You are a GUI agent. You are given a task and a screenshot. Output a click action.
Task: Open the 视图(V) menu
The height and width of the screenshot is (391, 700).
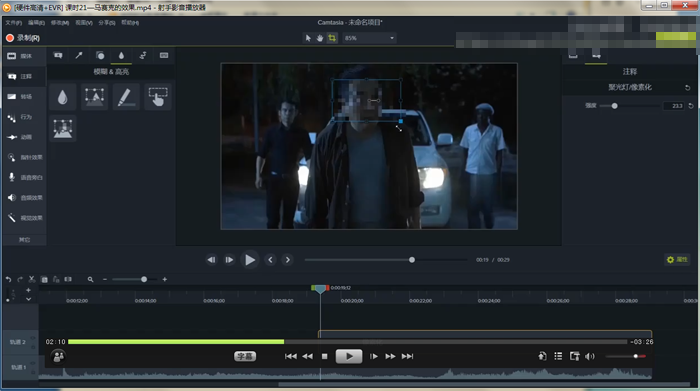[83, 22]
